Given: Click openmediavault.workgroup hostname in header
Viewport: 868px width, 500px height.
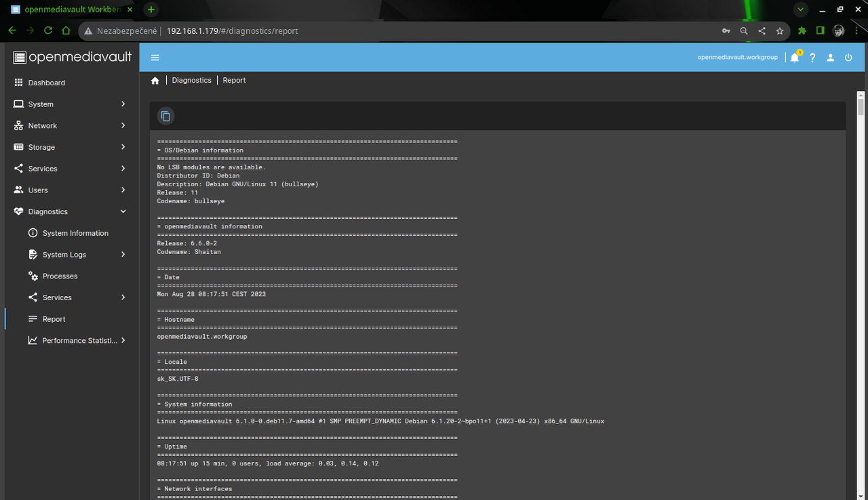Looking at the screenshot, I should point(737,58).
